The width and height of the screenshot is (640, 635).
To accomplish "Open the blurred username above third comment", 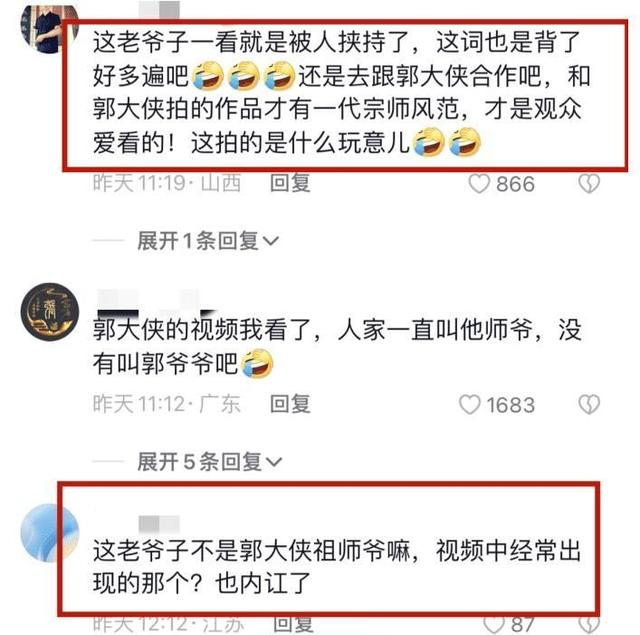I will point(159,524).
